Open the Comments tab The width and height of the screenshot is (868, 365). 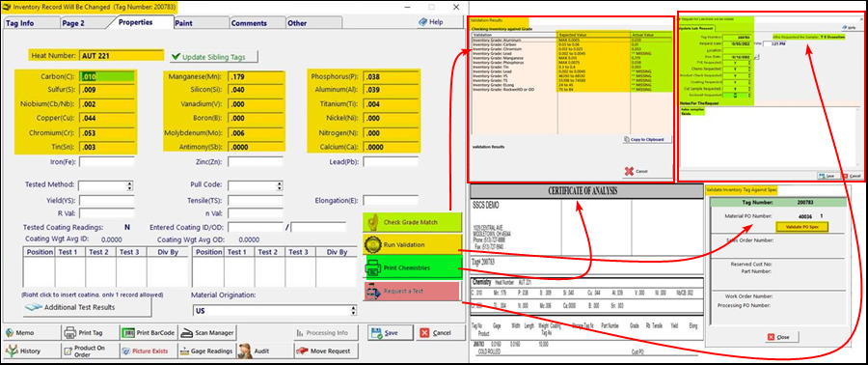257,23
